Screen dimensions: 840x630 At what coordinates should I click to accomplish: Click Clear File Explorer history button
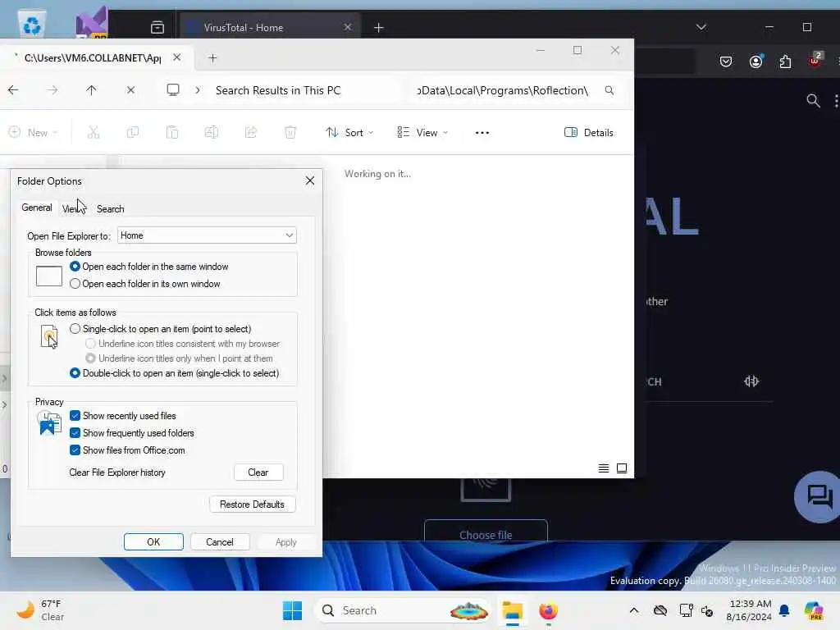[258, 472]
